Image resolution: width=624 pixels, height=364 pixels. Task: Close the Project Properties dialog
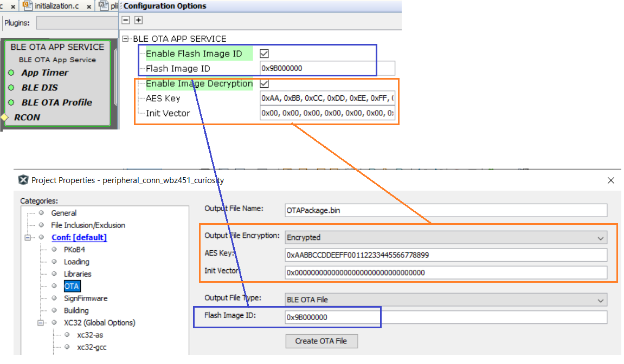611,180
